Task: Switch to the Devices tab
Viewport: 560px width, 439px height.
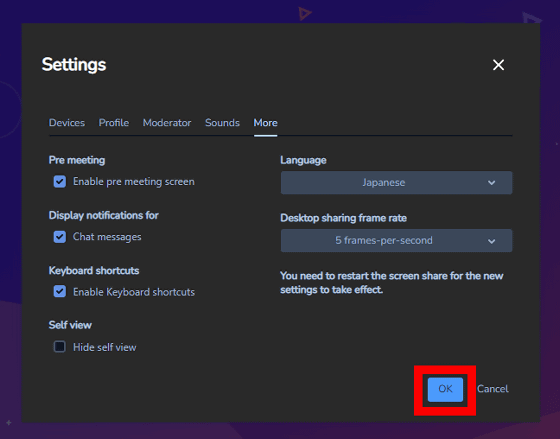Action: click(67, 123)
